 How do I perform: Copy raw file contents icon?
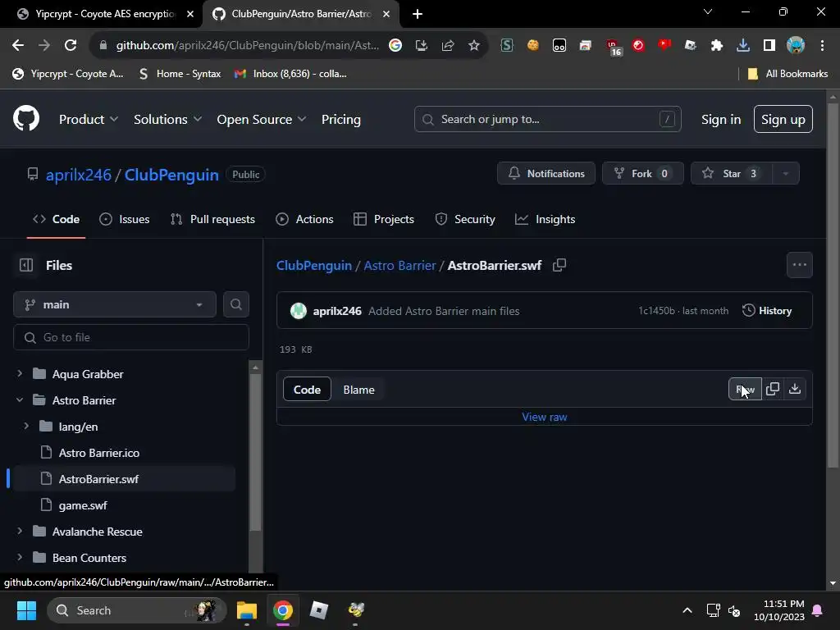click(773, 389)
